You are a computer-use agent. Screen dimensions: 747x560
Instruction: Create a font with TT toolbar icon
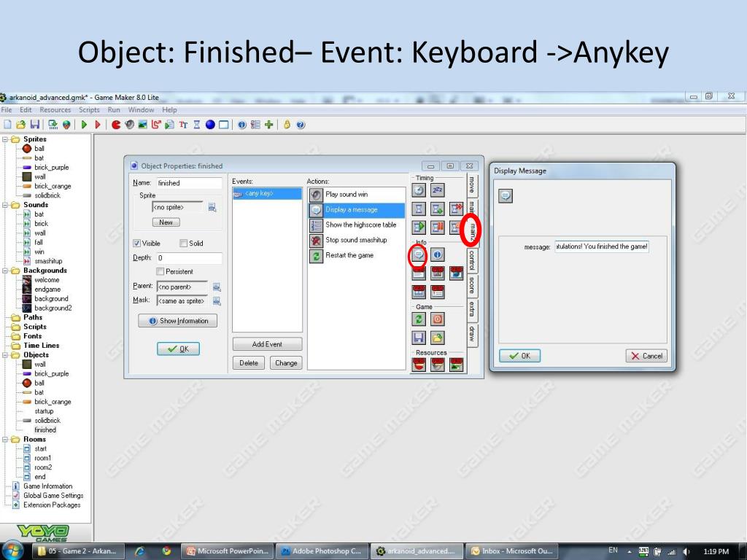(183, 125)
